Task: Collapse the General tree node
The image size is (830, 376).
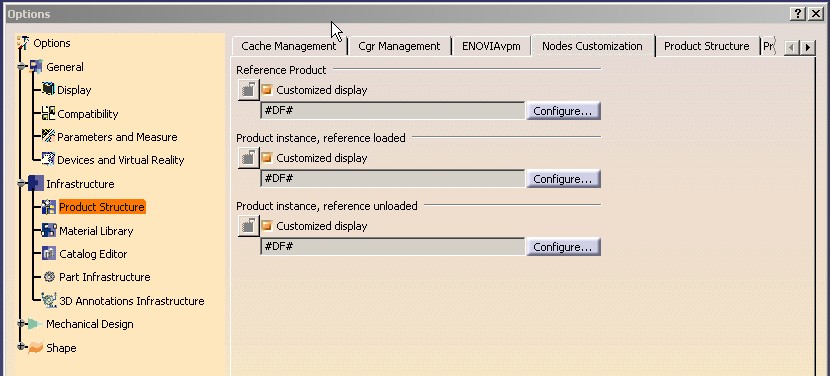Action: pyautogui.click(x=22, y=67)
